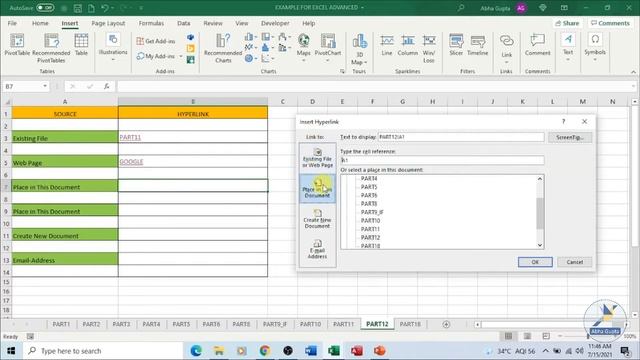This screenshot has height=360, width=640.
Task: Select Place in This Document link type
Action: [318, 189]
